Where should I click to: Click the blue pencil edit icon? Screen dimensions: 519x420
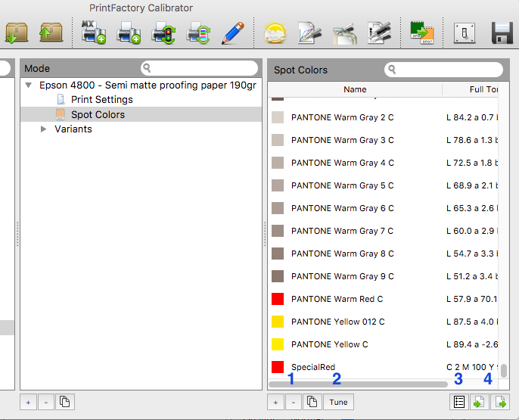(x=233, y=33)
